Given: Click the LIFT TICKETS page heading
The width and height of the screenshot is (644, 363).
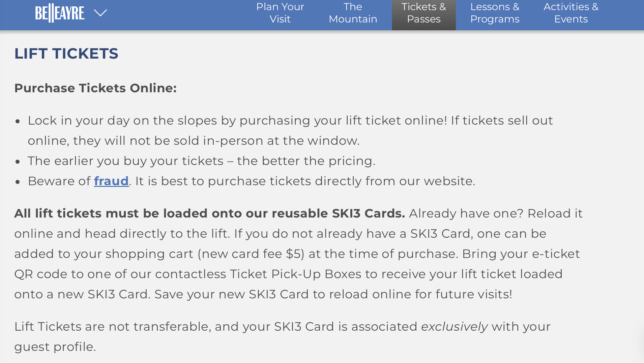Looking at the screenshot, I should click(66, 54).
